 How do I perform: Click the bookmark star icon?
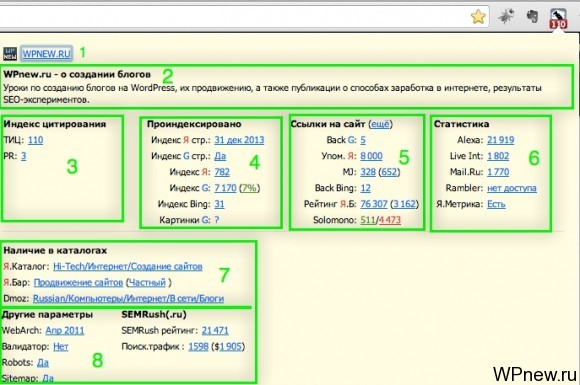coord(478,17)
